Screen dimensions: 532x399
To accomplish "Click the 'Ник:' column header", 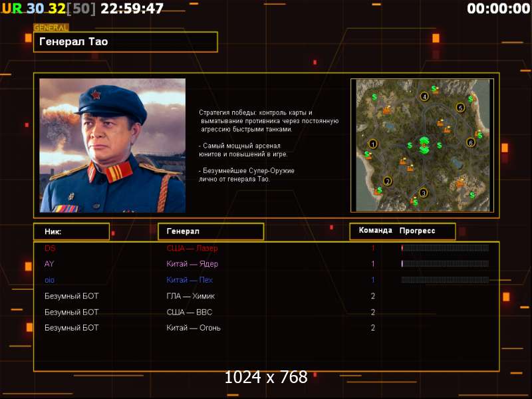I will pos(72,231).
